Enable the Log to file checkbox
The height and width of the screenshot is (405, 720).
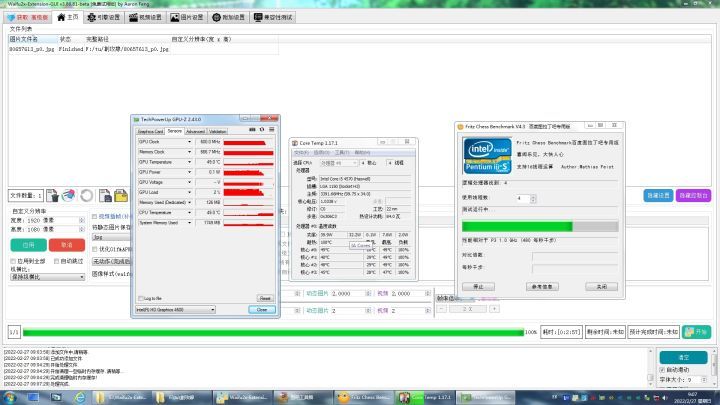click(x=142, y=298)
